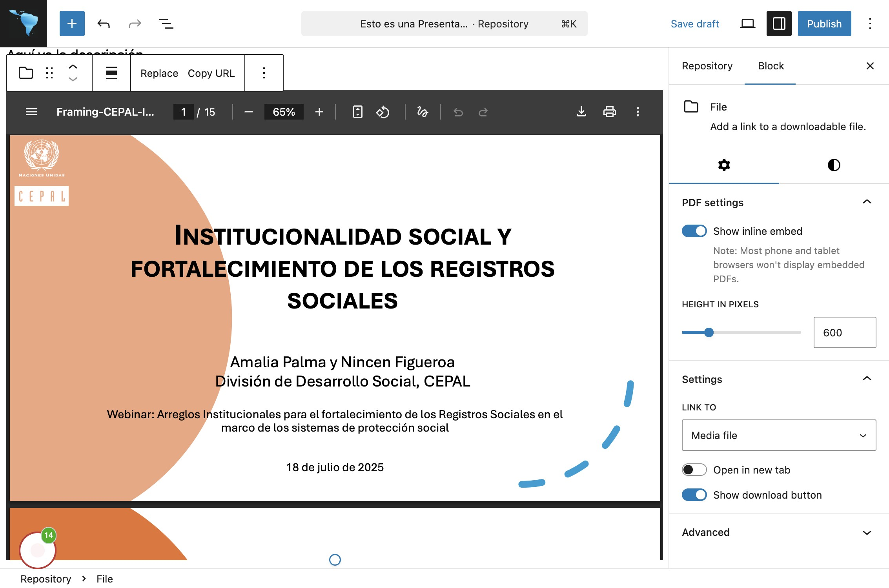Click File in the bottom breadcrumb

click(x=105, y=579)
